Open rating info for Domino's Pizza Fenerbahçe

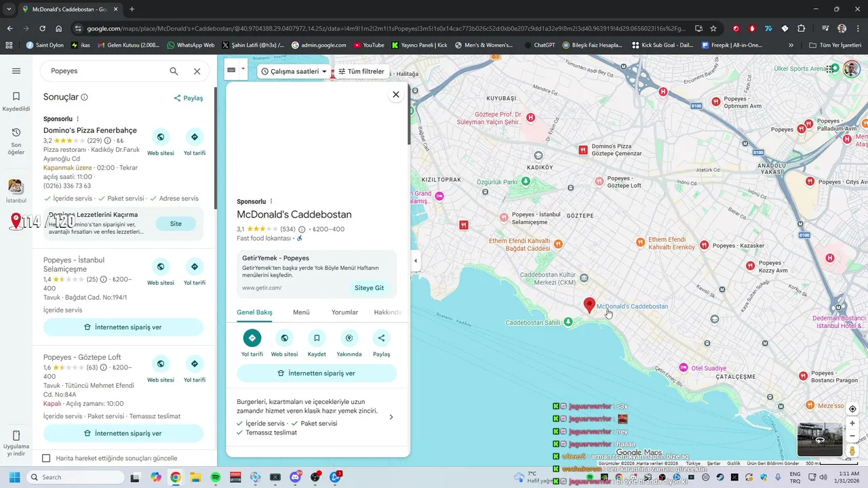[x=107, y=141]
